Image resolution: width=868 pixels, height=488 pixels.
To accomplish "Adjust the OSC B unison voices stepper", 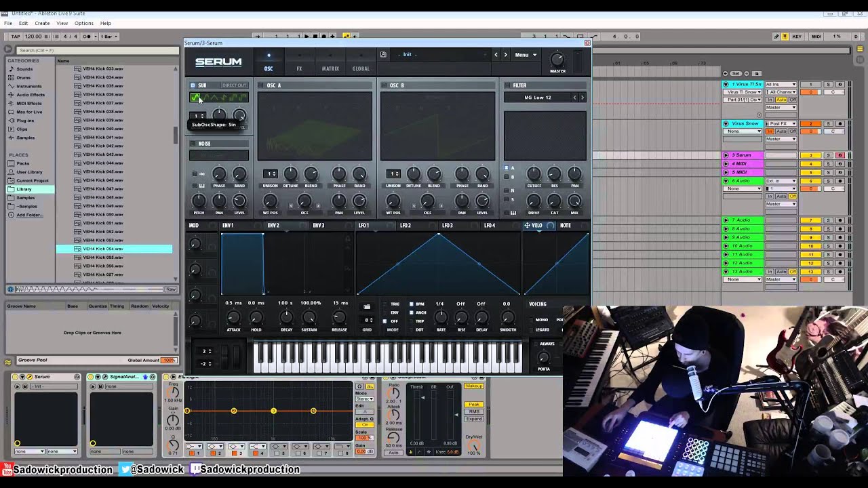I will pos(393,174).
